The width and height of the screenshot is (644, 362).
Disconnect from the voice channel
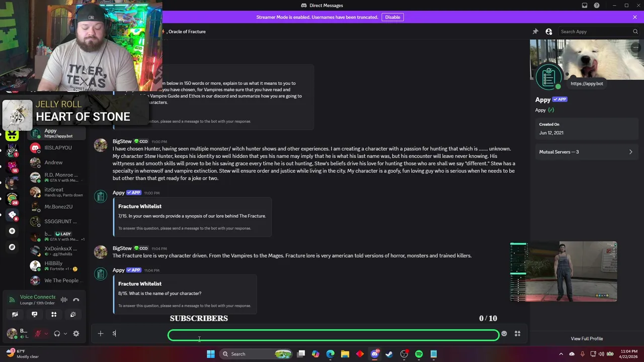pyautogui.click(x=76, y=300)
